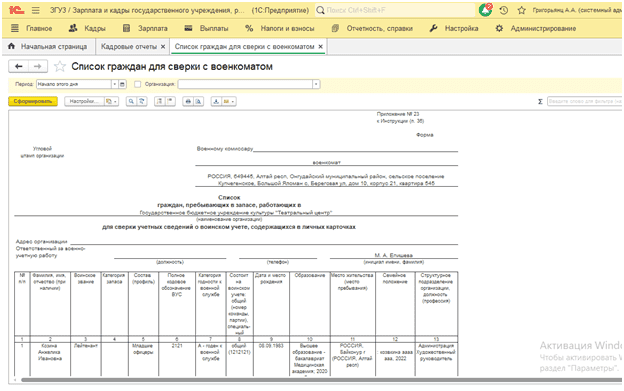Expand the Период dropdown arrow

115,84
